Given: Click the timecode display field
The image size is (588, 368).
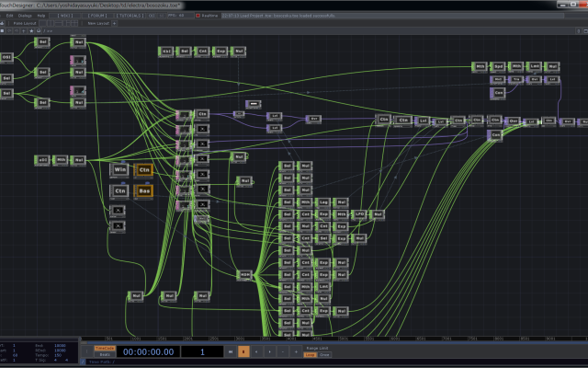Looking at the screenshot, I should (149, 351).
